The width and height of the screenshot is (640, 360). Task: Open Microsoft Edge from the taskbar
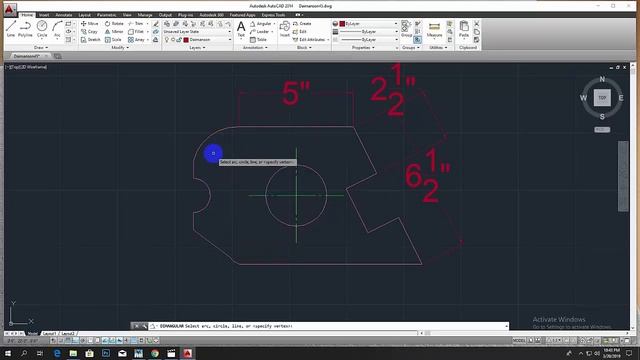tap(57, 353)
